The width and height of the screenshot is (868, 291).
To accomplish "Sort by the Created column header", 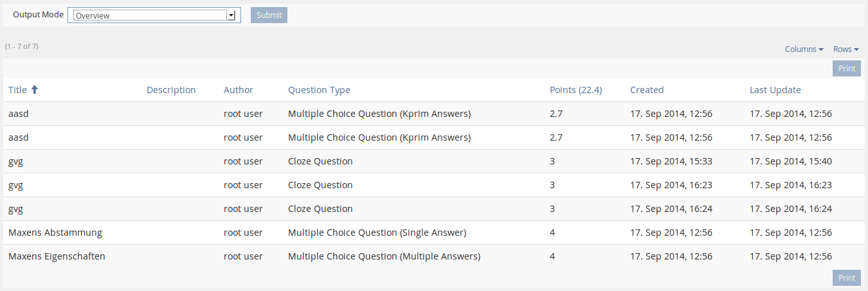I will [x=647, y=90].
